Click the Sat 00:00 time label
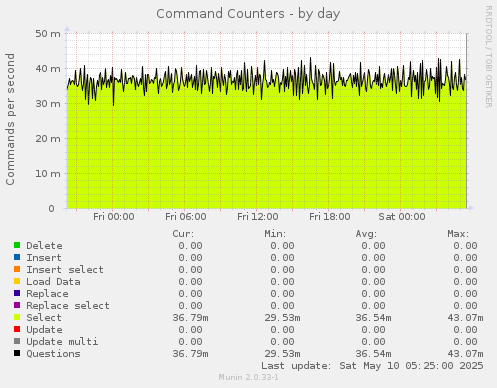Image resolution: width=497 pixels, height=388 pixels. coord(402,217)
